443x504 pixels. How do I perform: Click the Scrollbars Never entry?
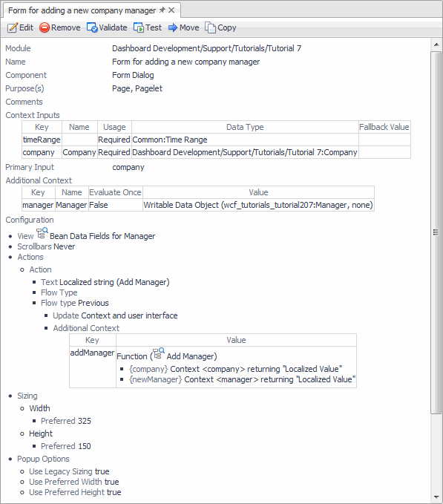pos(46,246)
